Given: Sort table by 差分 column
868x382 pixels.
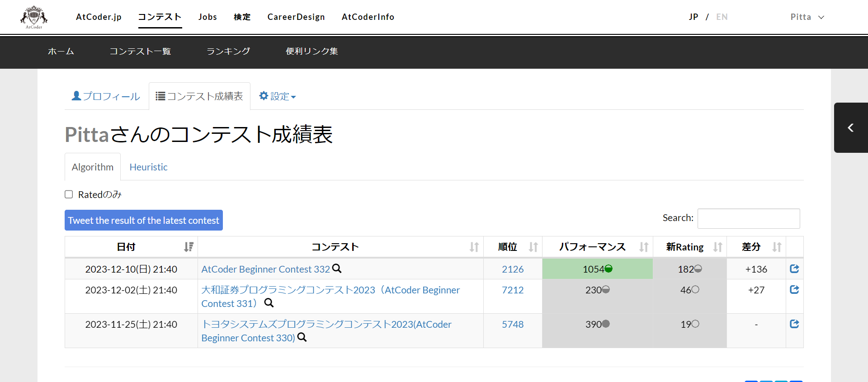Looking at the screenshot, I should coord(756,247).
